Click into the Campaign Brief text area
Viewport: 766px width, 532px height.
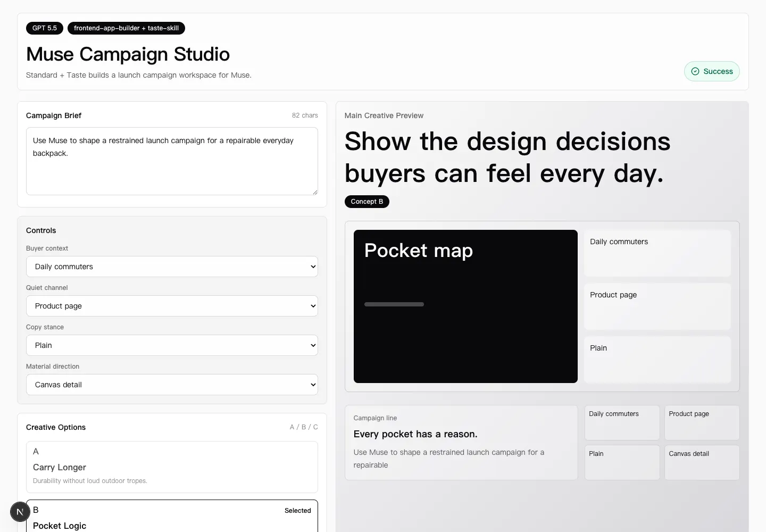click(172, 161)
